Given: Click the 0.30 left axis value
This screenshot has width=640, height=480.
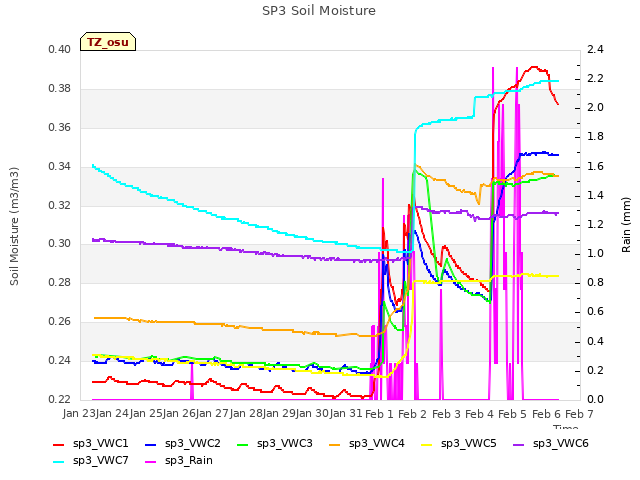Looking at the screenshot, I should [60, 244].
